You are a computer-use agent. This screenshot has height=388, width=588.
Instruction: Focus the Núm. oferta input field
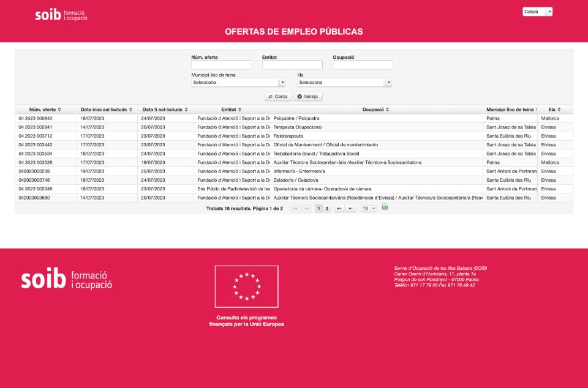click(x=222, y=65)
